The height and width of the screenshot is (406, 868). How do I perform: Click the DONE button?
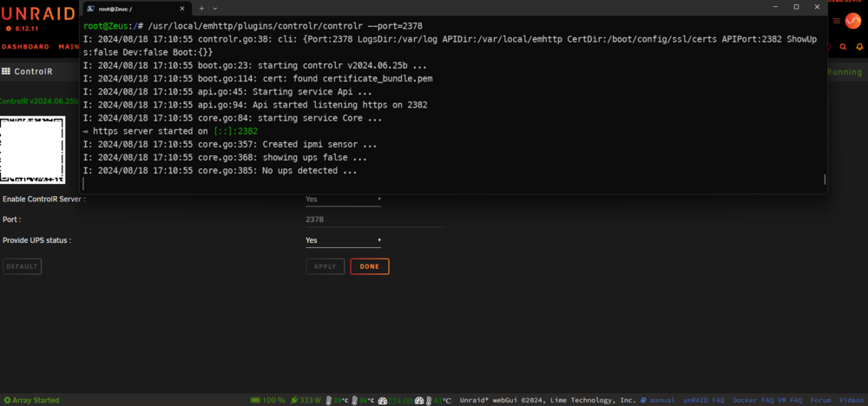370,266
